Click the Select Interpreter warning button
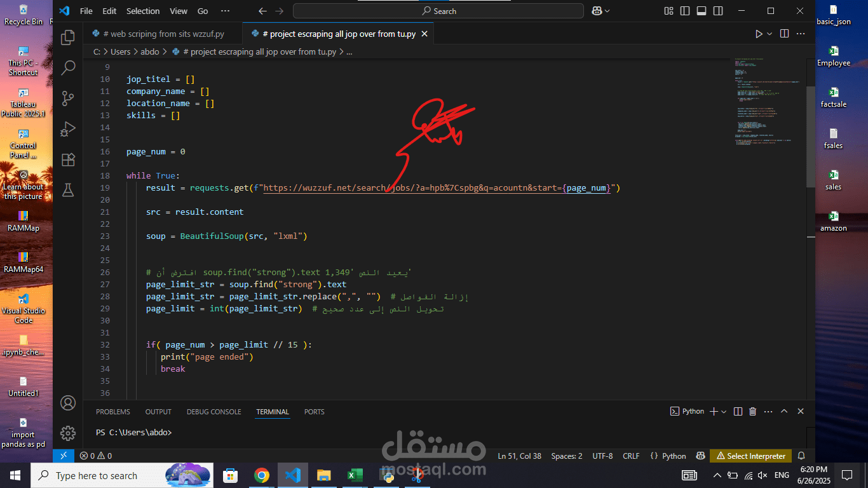 751,456
